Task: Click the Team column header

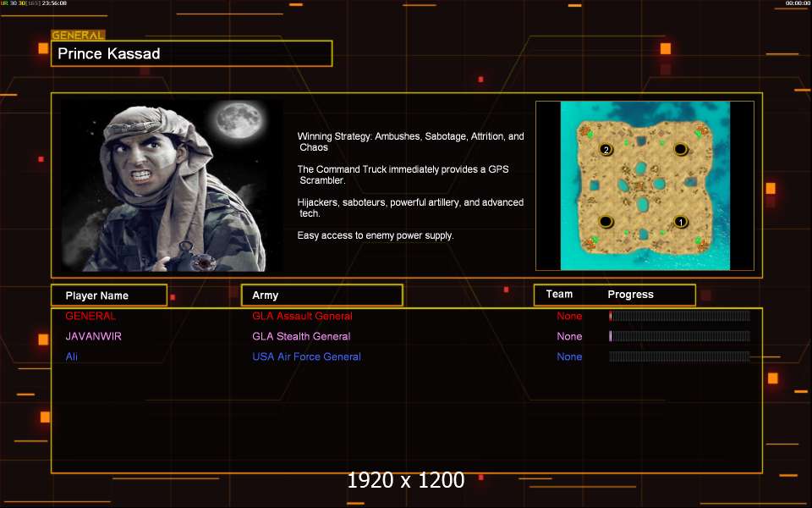Action: coord(559,294)
